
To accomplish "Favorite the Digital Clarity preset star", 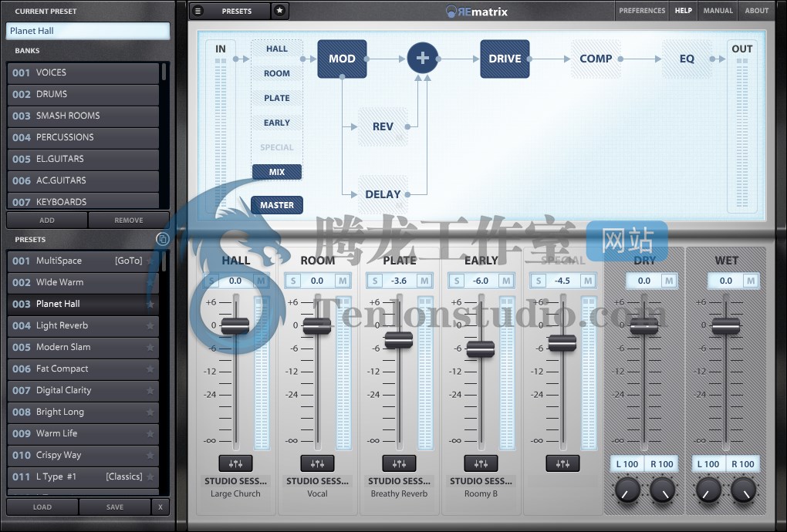I will coord(150,391).
